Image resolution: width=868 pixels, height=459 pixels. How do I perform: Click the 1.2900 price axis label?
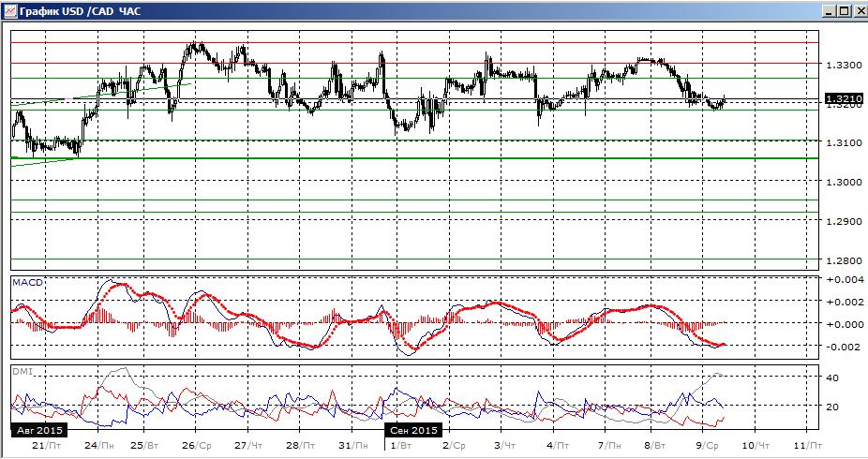click(x=844, y=221)
